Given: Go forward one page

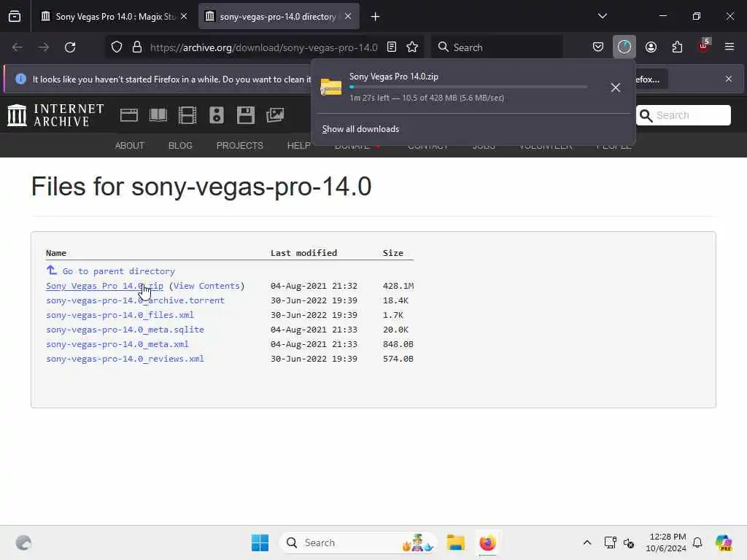Looking at the screenshot, I should click(43, 47).
